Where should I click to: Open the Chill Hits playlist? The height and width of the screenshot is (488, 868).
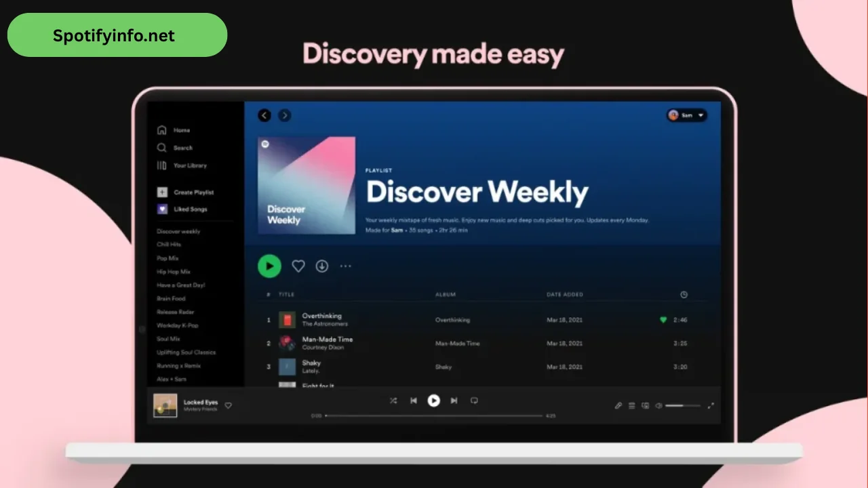(x=169, y=245)
